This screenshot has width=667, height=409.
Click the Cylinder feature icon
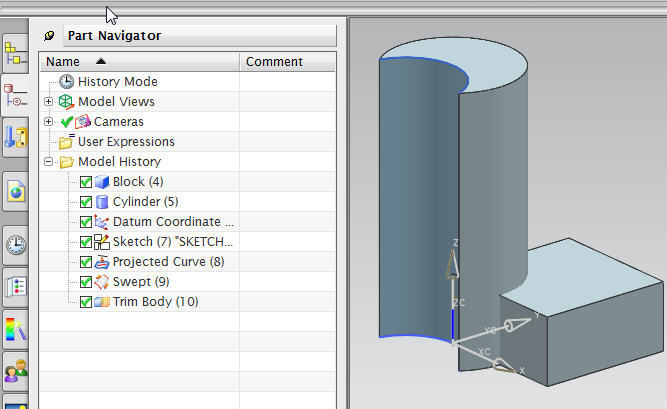pos(102,202)
